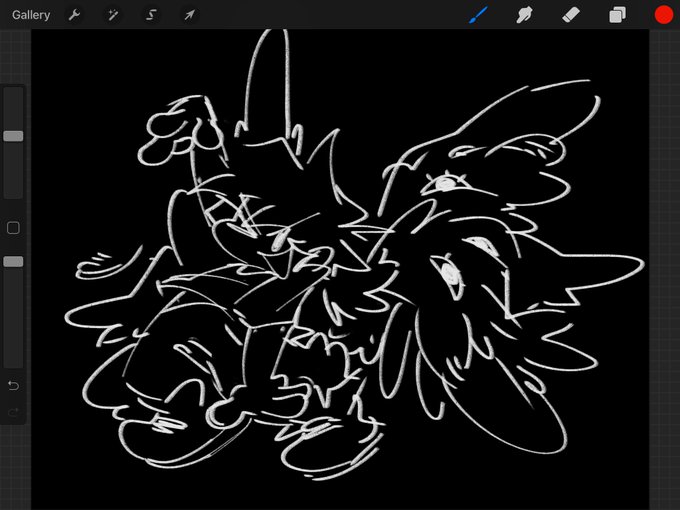Undo the last stroke
This screenshot has height=510, width=680.
point(13,385)
